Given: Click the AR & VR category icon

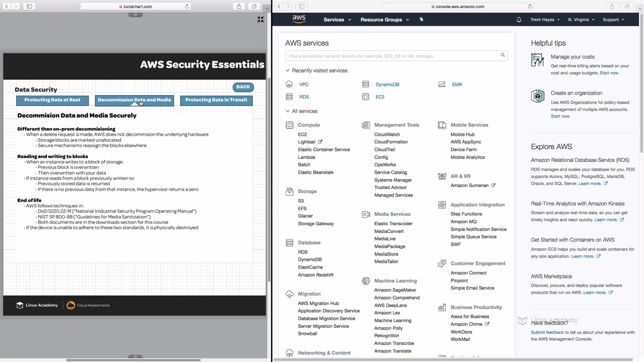Looking at the screenshot, I should [442, 176].
